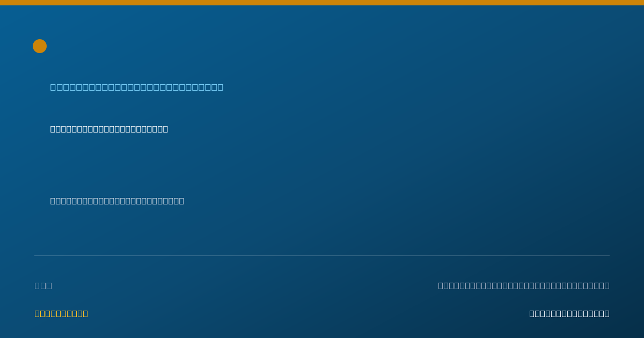Click the first glyph box of the light-blue heading

pyautogui.click(x=53, y=87)
